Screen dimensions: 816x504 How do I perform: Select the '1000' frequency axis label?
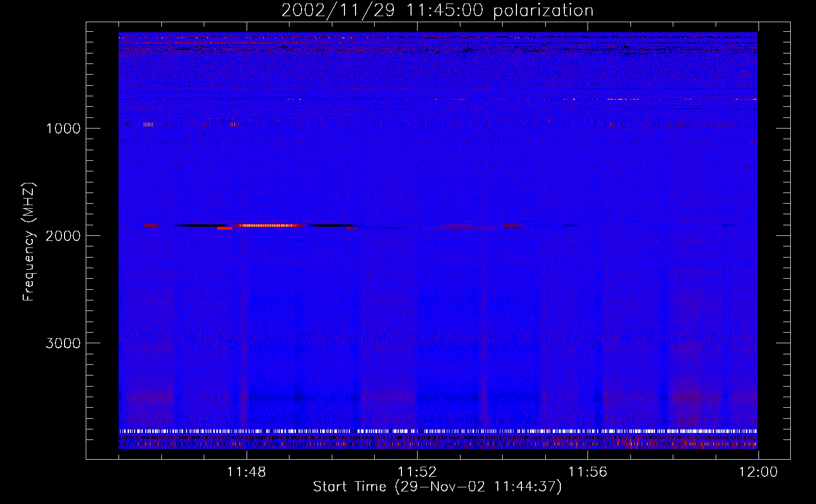pyautogui.click(x=63, y=129)
